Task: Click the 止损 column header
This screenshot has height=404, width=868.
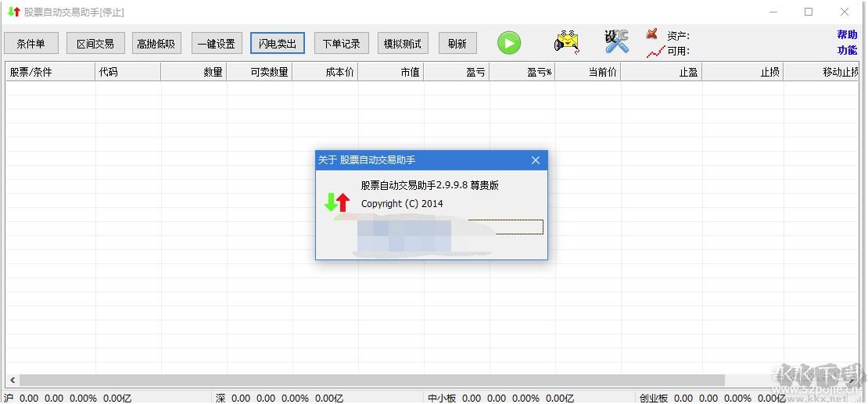Action: [742, 71]
